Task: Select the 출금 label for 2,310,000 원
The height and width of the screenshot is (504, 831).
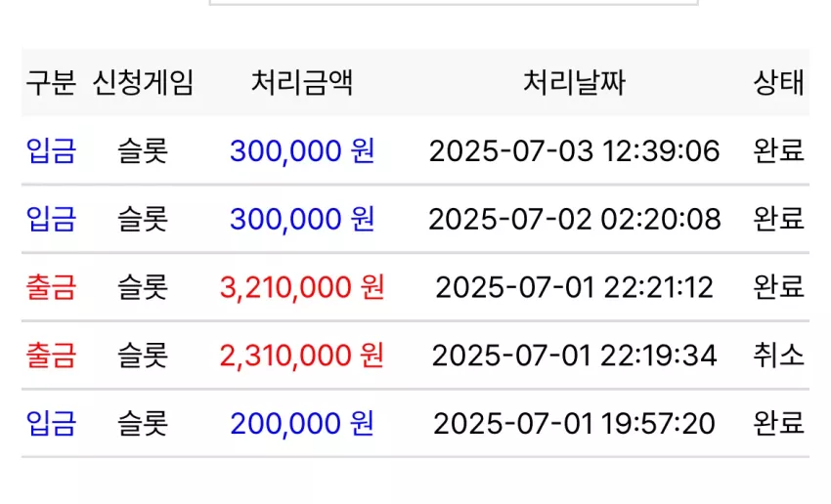Action: [x=51, y=356]
